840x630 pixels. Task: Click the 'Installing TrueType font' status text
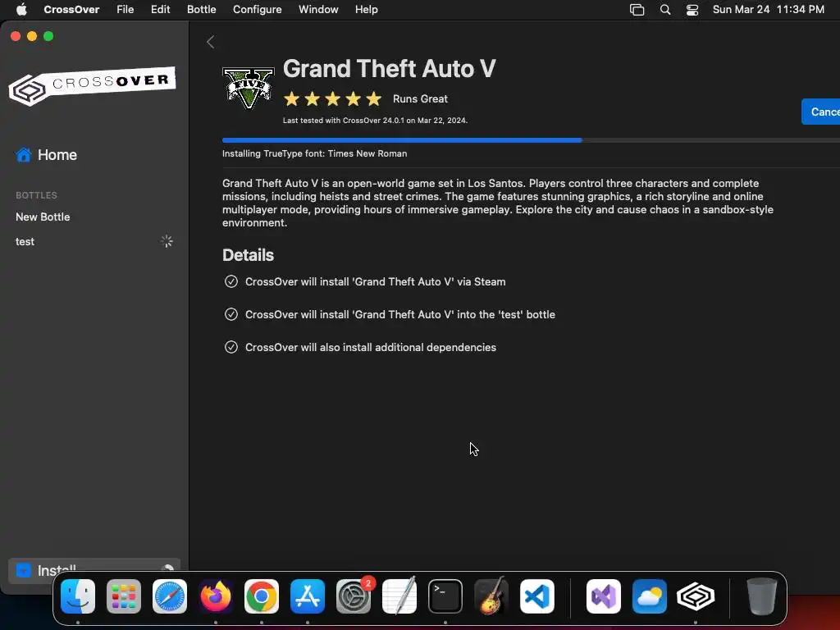(314, 153)
